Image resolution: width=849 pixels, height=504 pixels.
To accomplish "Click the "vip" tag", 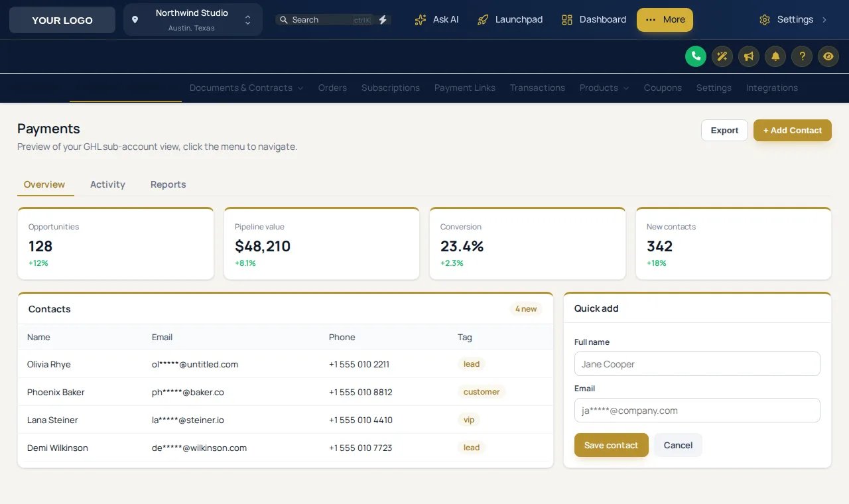I will 469,420.
